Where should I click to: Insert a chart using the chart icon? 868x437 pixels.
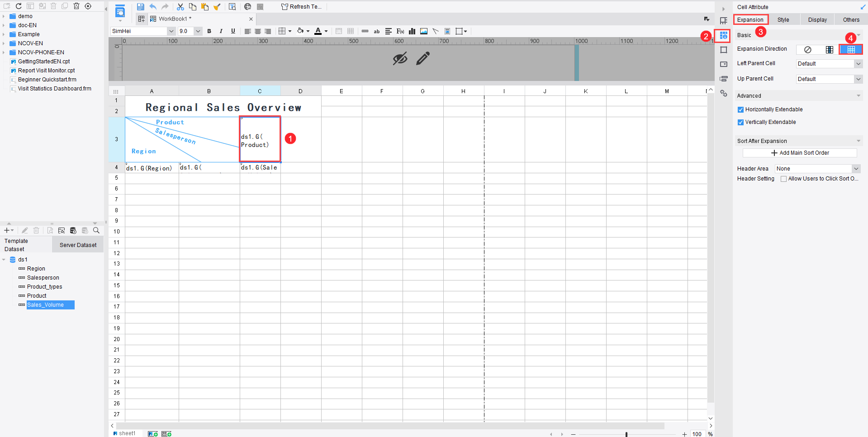(x=412, y=31)
